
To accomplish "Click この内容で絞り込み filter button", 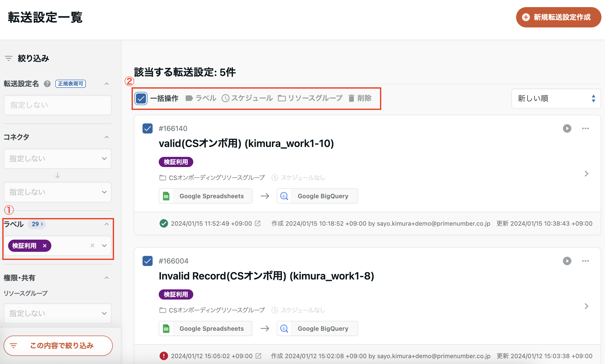I will click(x=58, y=345).
